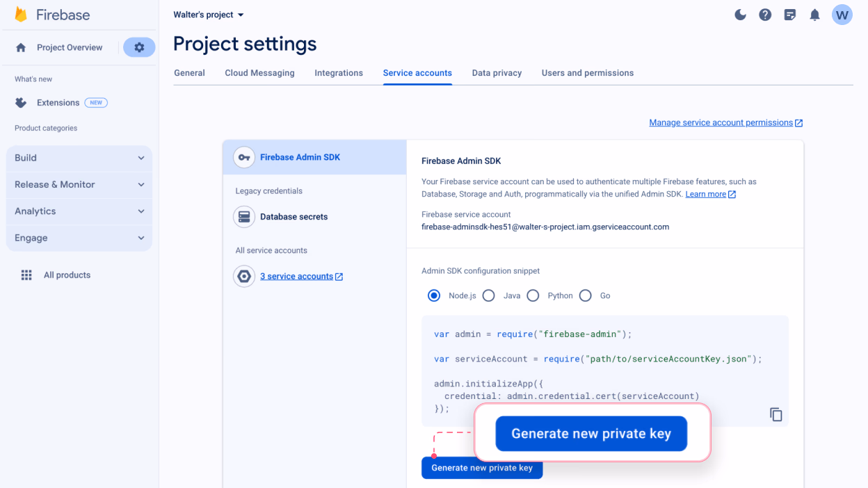Open the 3 service accounts link
The width and height of the screenshot is (868, 488).
pyautogui.click(x=296, y=276)
